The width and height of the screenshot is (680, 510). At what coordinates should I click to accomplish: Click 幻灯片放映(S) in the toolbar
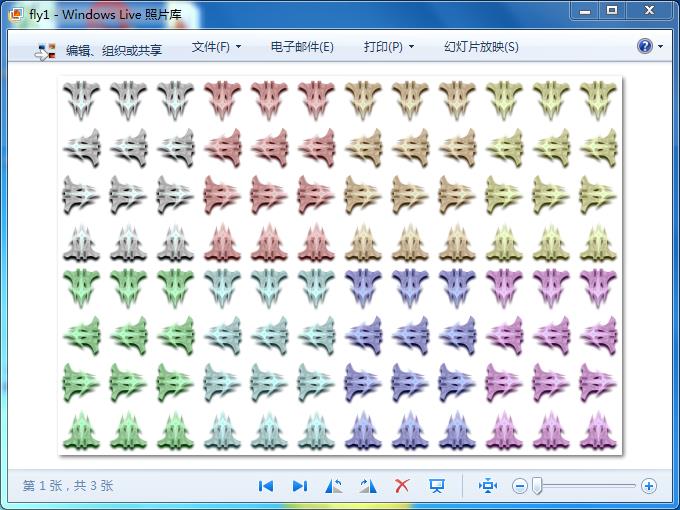(481, 47)
